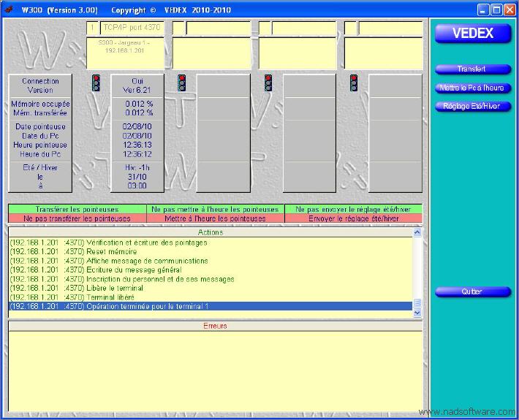The width and height of the screenshot is (519, 420).
Task: Click the fourth terminal traffic light icon
Action: 354,83
